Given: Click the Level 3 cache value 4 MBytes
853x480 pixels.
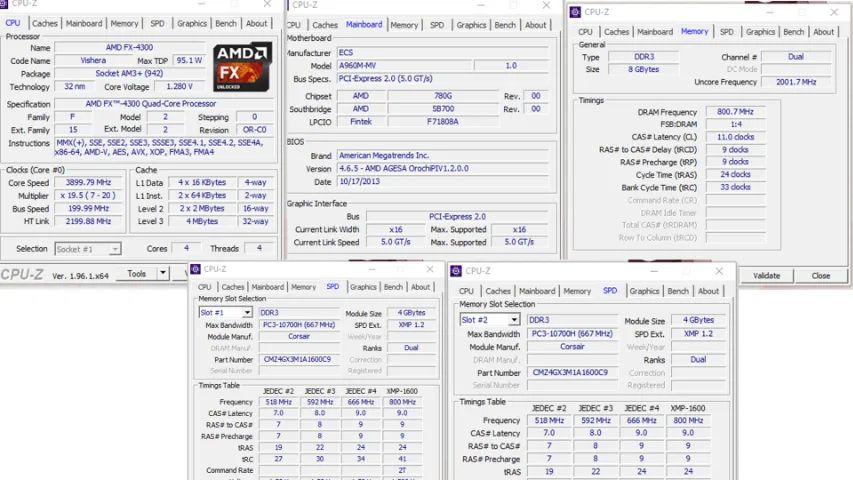Looking at the screenshot, I should click(202, 221).
